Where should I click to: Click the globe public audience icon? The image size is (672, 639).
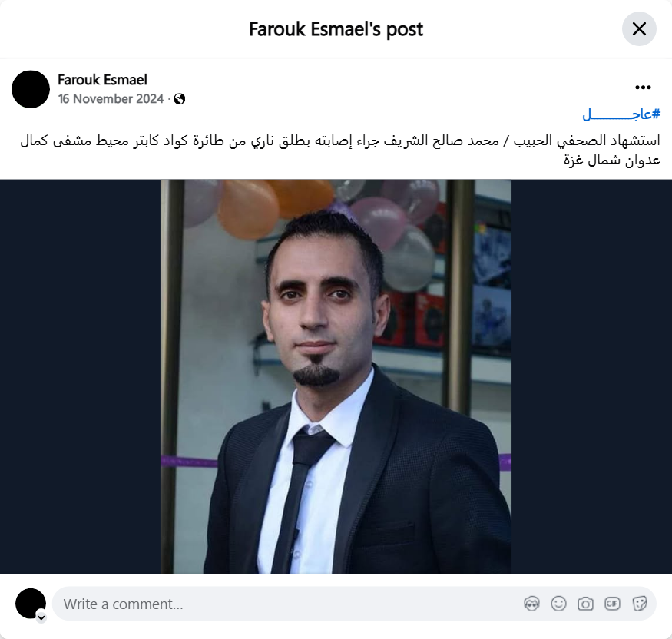(x=180, y=99)
